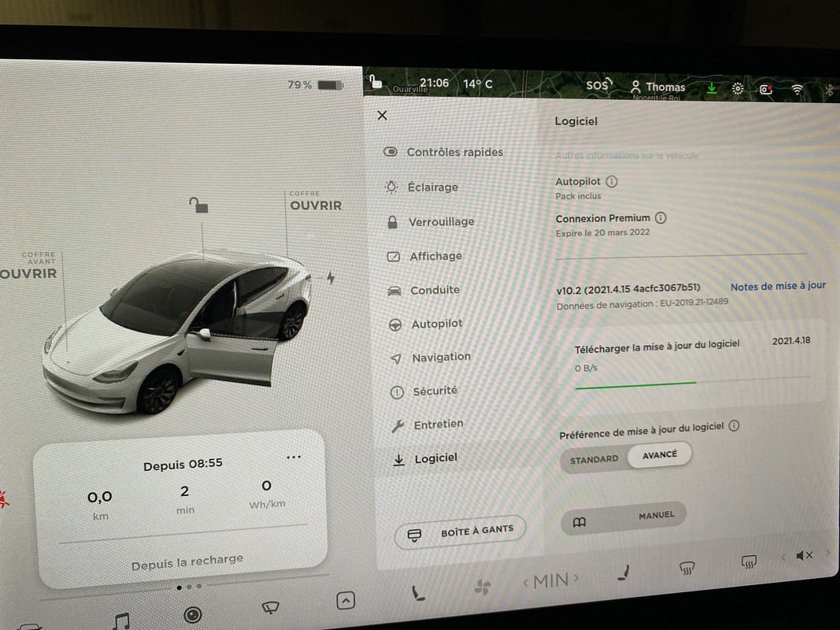Tap the BOÎTE À GANTS button
840x630 pixels.
click(x=461, y=532)
